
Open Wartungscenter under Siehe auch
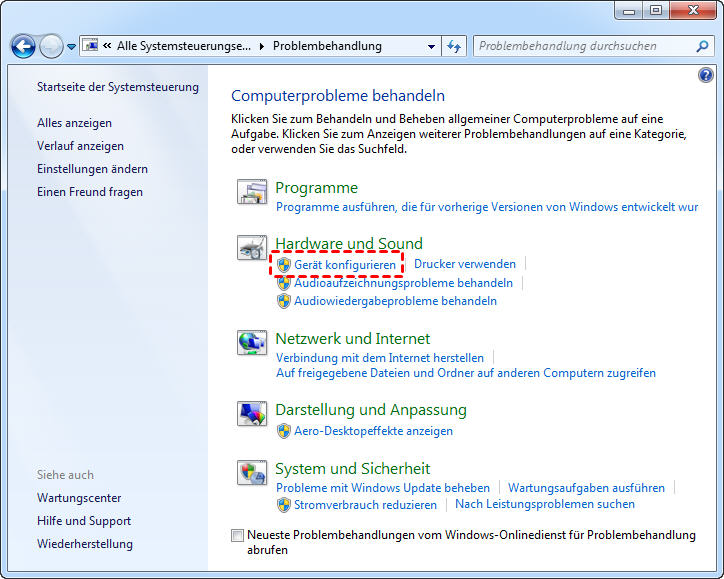click(79, 498)
